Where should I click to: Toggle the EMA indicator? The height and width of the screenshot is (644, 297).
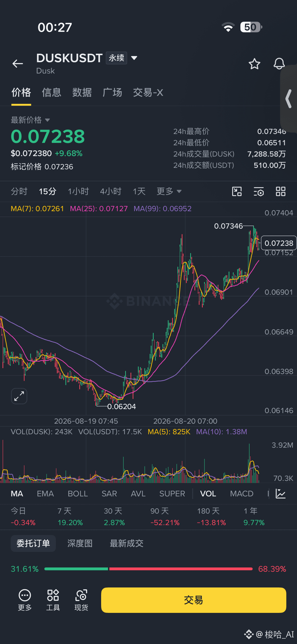[x=45, y=494]
